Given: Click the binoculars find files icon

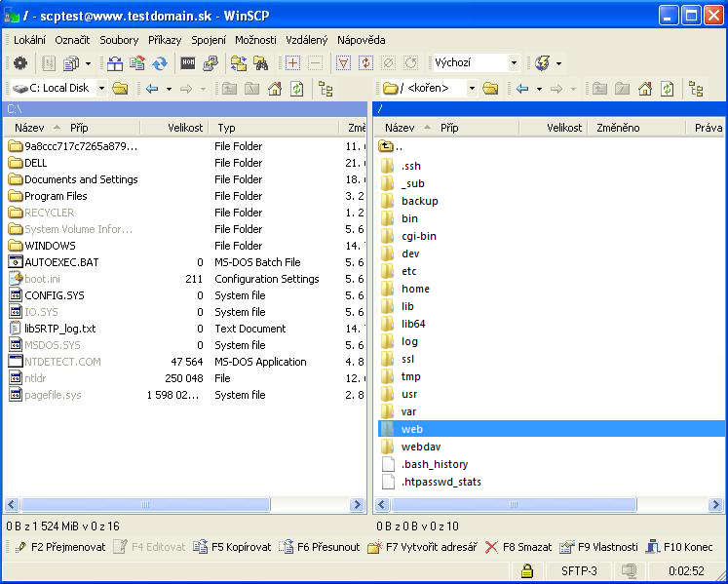Looking at the screenshot, I should [260, 63].
